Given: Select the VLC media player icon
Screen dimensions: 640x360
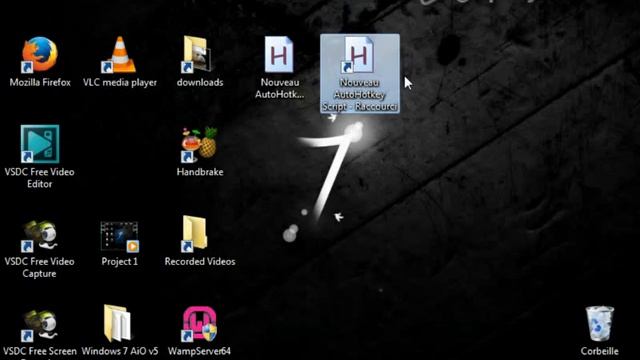Looking at the screenshot, I should click(119, 55).
